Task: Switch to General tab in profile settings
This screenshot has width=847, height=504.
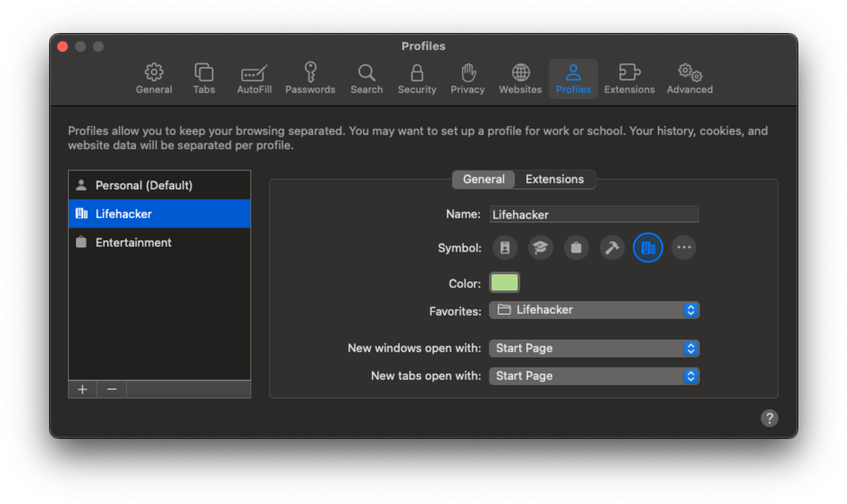Action: 484,179
